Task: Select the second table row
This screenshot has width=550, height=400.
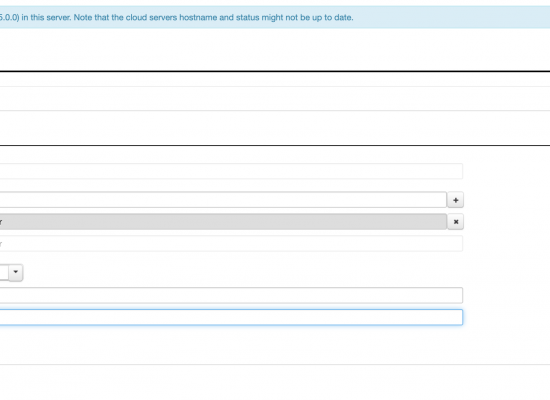Action: tap(275, 99)
